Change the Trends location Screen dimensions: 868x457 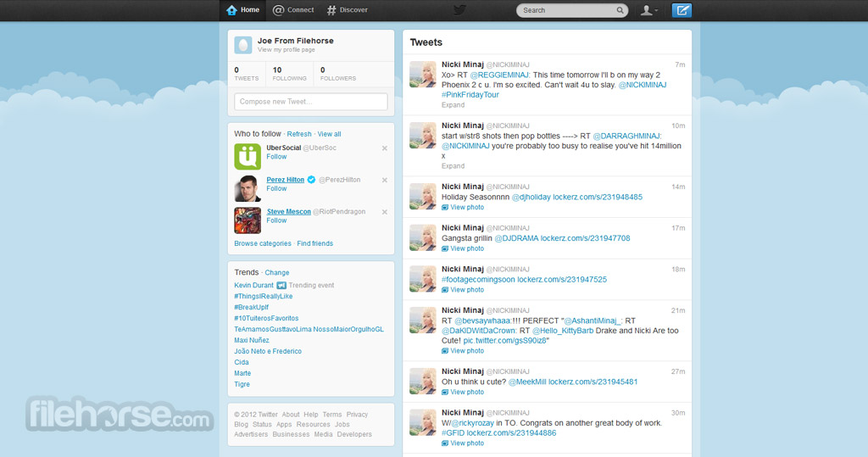[x=277, y=272]
